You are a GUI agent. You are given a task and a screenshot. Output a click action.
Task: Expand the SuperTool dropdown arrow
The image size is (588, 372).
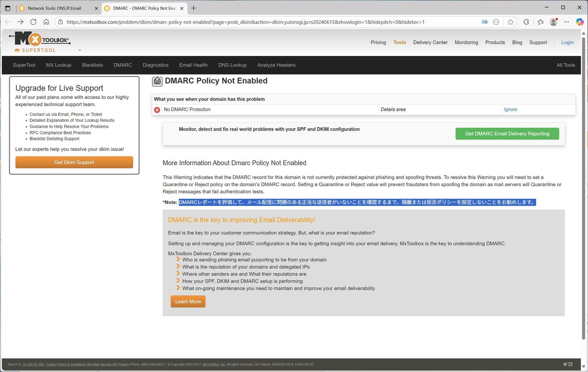coord(79,51)
